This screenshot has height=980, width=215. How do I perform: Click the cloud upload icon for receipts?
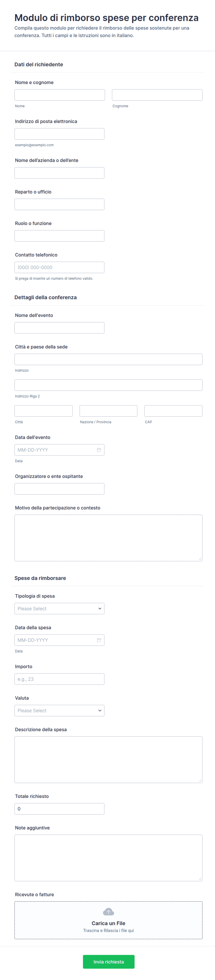[108, 912]
